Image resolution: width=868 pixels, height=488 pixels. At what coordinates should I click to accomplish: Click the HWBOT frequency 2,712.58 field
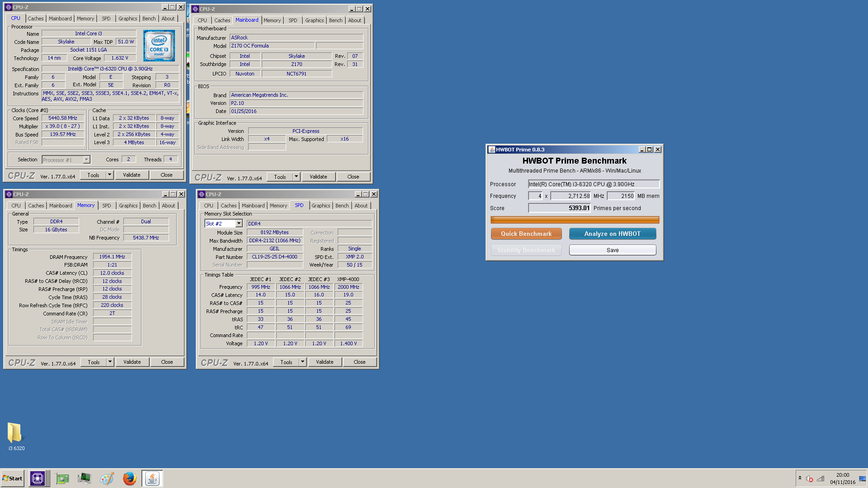tap(571, 196)
